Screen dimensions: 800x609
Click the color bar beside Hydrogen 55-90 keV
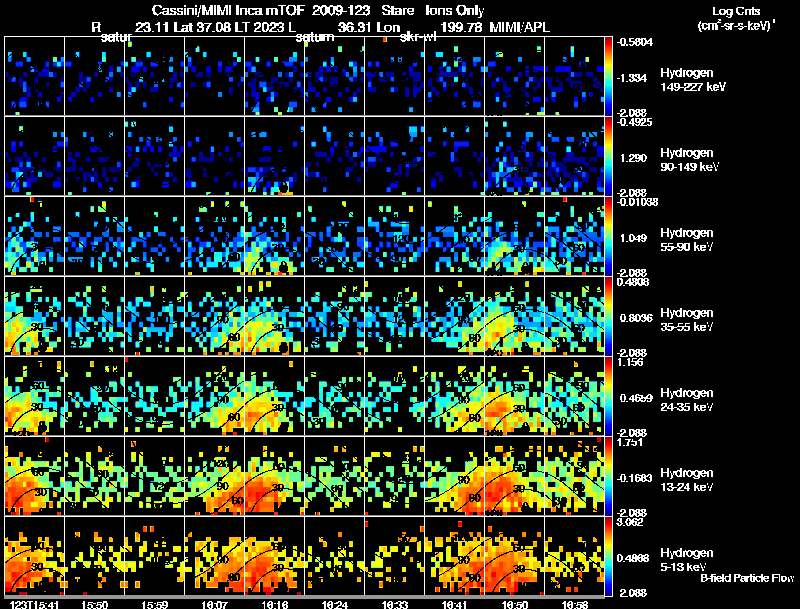coord(608,236)
